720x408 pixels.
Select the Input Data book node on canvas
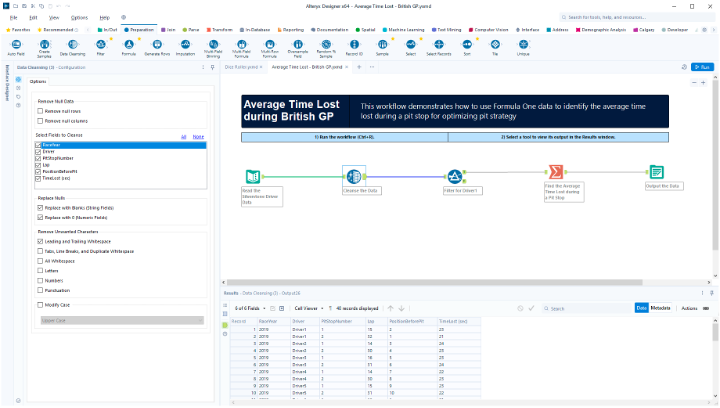tap(253, 176)
